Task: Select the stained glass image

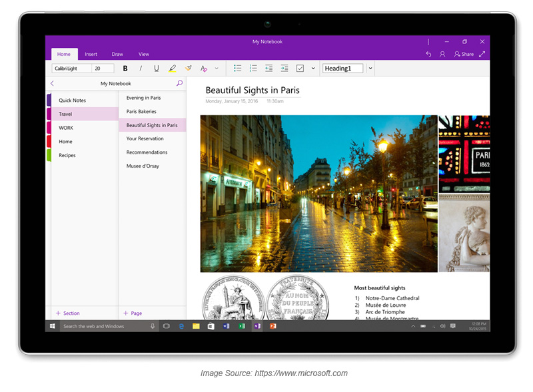Action: 464,154
